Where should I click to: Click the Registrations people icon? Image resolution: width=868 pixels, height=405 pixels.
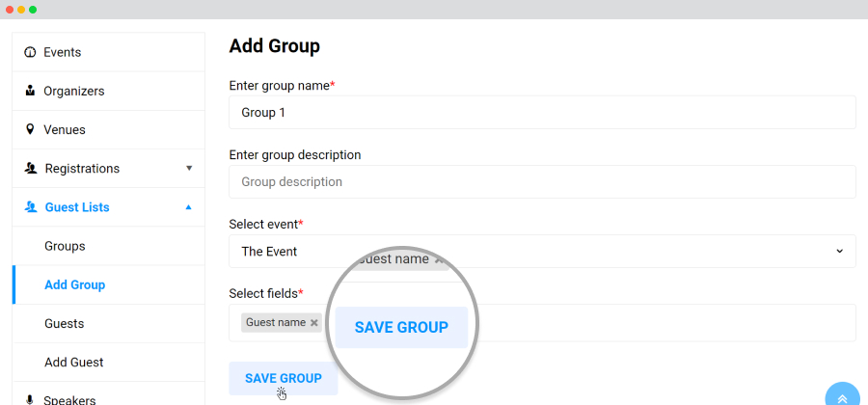click(31, 168)
